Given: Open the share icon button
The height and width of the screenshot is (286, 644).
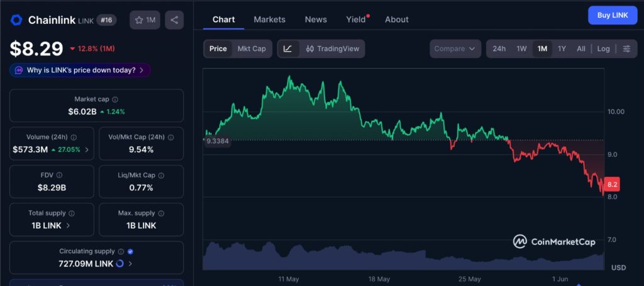Looking at the screenshot, I should pos(174,20).
